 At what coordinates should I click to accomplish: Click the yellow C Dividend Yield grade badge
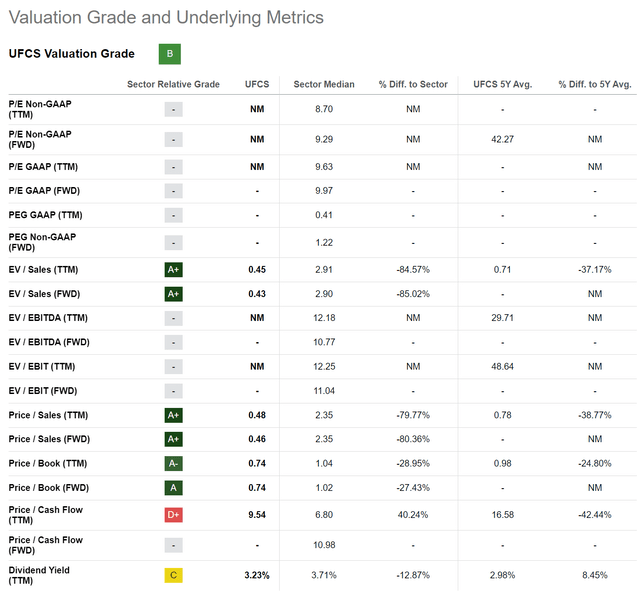point(173,575)
